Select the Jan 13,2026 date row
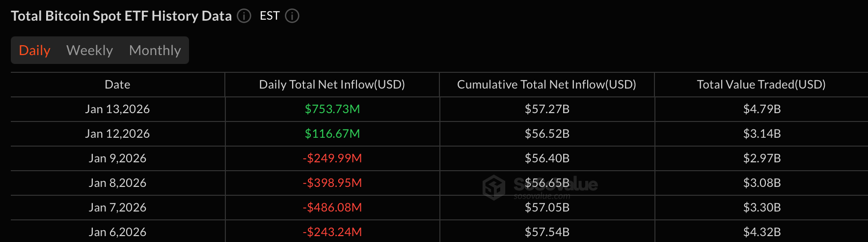 pyautogui.click(x=117, y=109)
